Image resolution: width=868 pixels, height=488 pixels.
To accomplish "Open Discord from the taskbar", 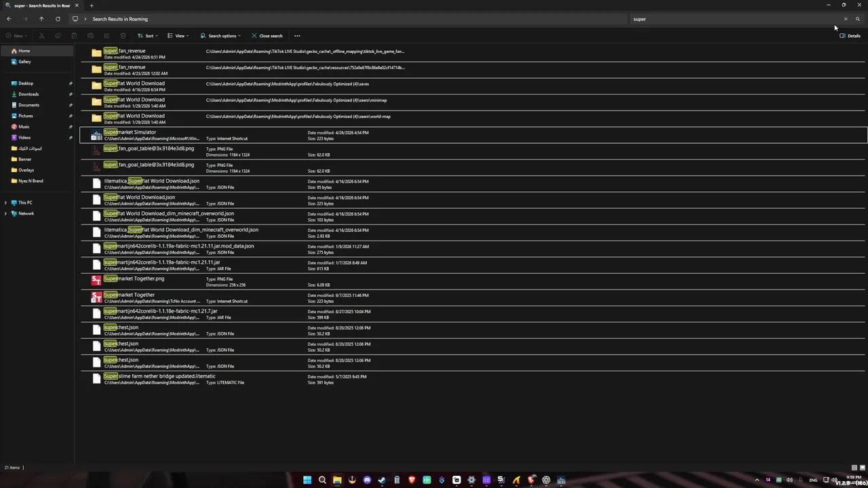I will click(367, 480).
